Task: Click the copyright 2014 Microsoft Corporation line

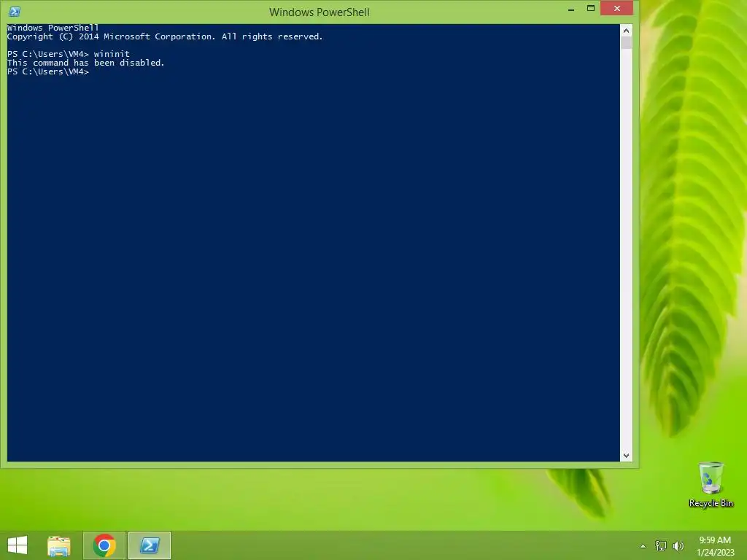Action: coord(165,36)
